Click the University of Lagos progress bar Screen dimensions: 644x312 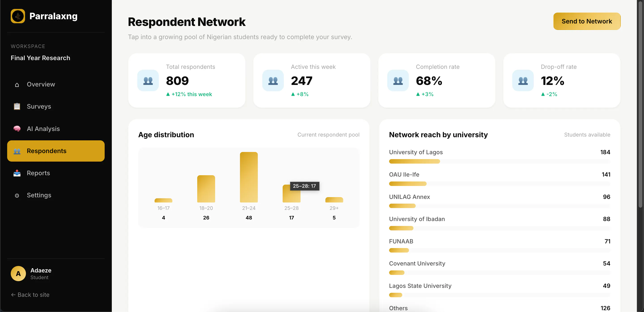pos(500,161)
